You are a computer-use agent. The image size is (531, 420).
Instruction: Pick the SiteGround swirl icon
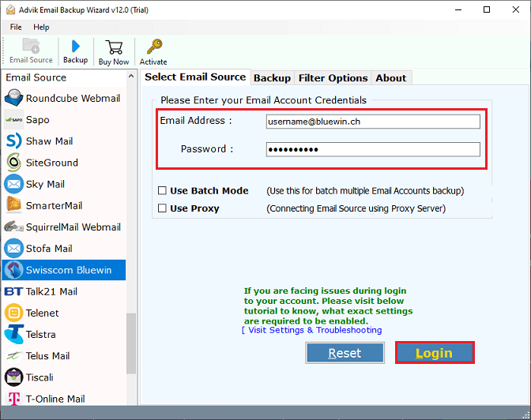(14, 163)
